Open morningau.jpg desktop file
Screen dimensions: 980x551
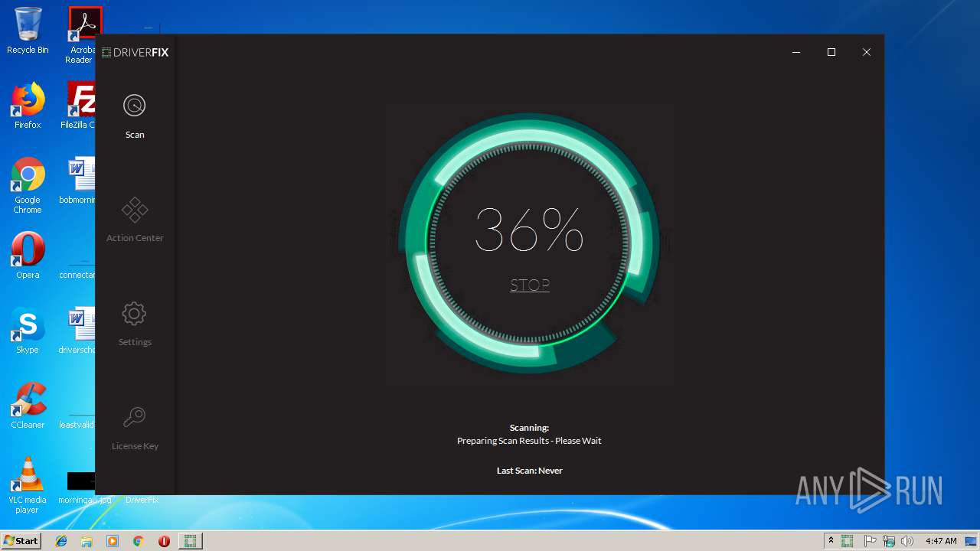click(83, 488)
